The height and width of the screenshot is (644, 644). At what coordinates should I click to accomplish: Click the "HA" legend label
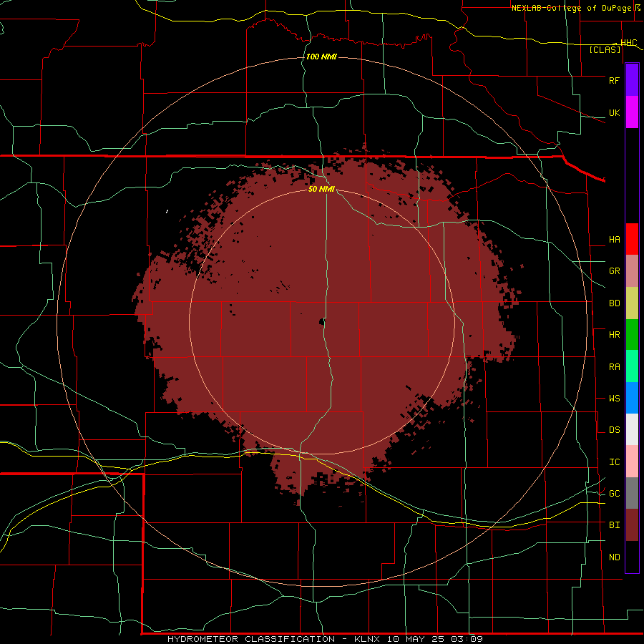pos(614,239)
